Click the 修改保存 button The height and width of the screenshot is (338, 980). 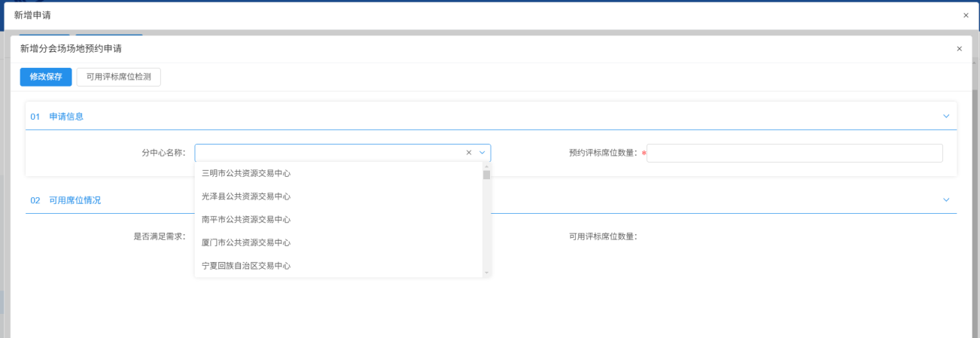46,77
